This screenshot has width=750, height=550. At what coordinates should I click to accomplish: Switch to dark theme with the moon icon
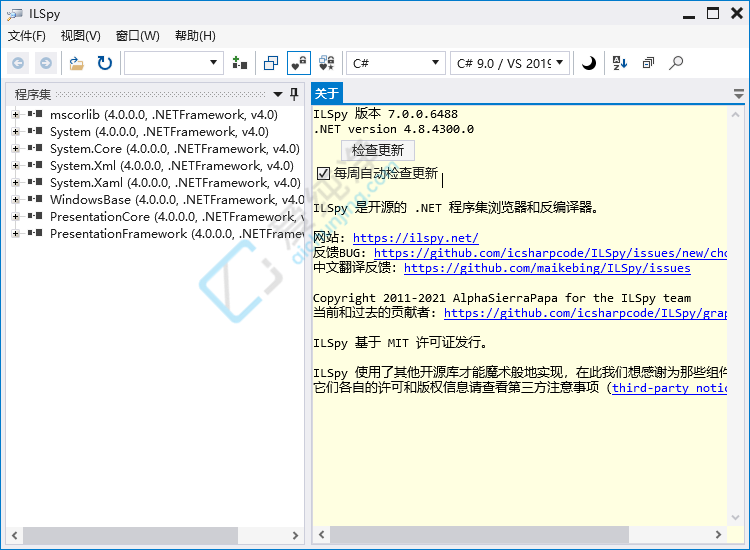click(x=589, y=63)
